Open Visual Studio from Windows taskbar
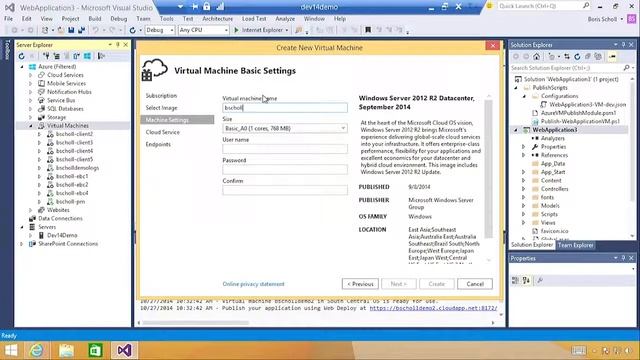 (x=124, y=350)
